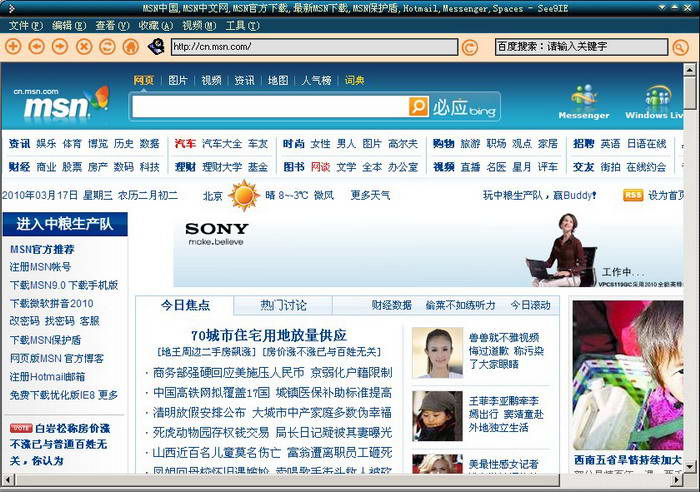Click the Bing search text box
This screenshot has width=700, height=492.
pyautogui.click(x=270, y=107)
